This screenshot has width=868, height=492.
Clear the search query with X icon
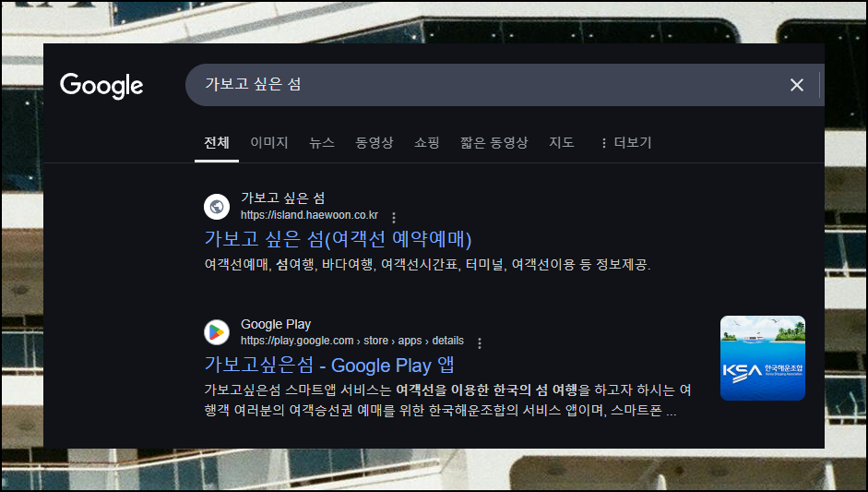(x=797, y=85)
